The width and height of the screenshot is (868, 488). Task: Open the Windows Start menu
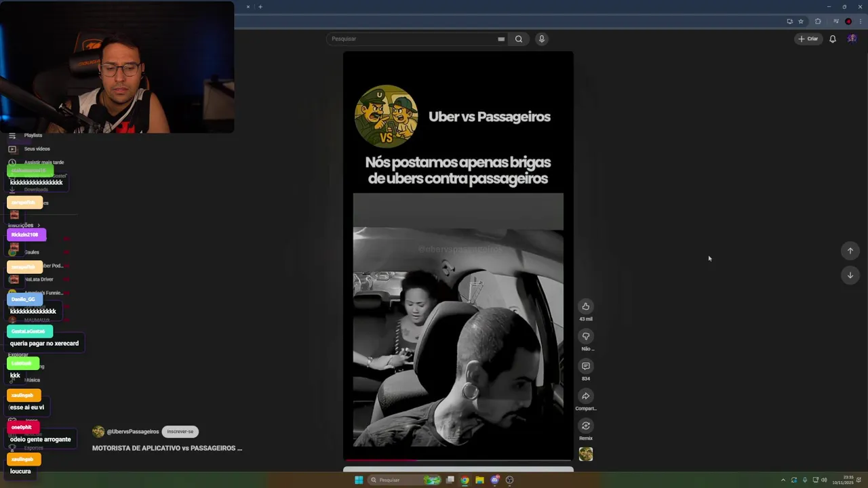tap(359, 480)
